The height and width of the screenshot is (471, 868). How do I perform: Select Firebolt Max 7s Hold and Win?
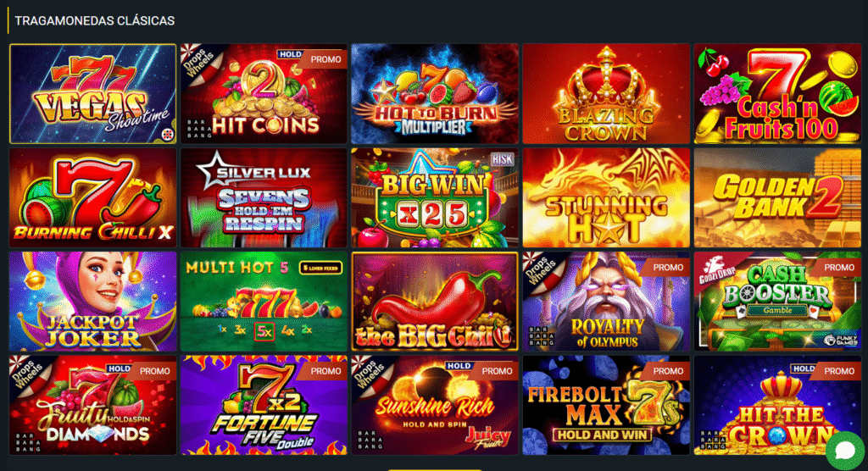[x=606, y=405]
